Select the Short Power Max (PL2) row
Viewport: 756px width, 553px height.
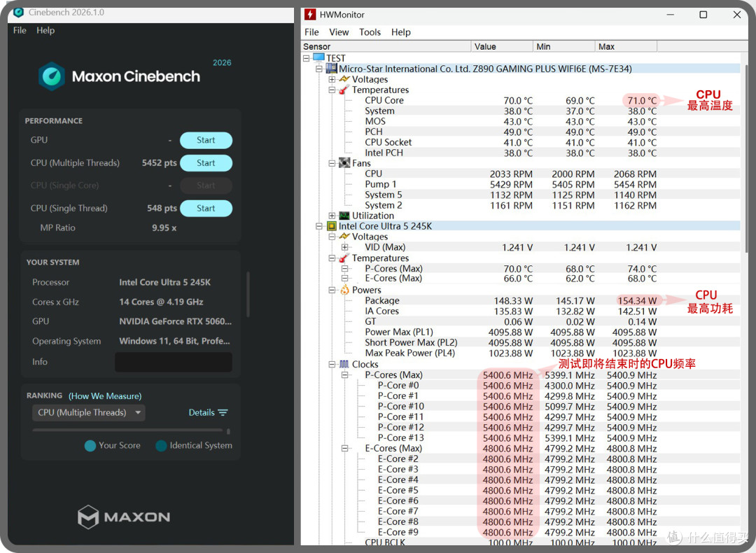(521, 342)
